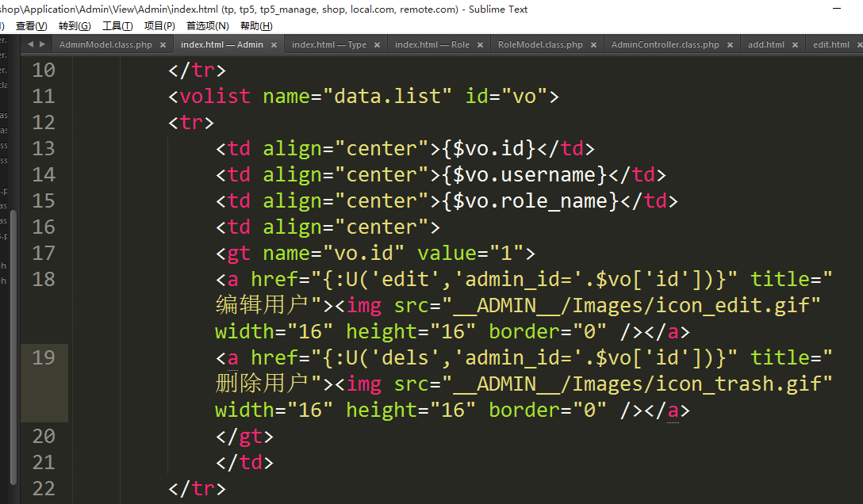Open the RoleModel.class.php tab
The width and height of the screenshot is (863, 504).
pyautogui.click(x=540, y=45)
